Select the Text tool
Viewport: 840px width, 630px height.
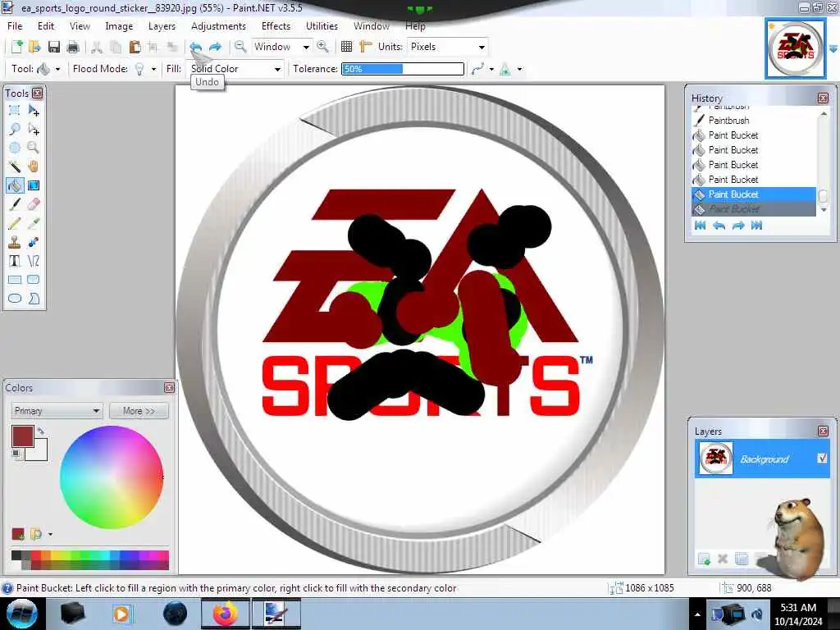point(15,261)
